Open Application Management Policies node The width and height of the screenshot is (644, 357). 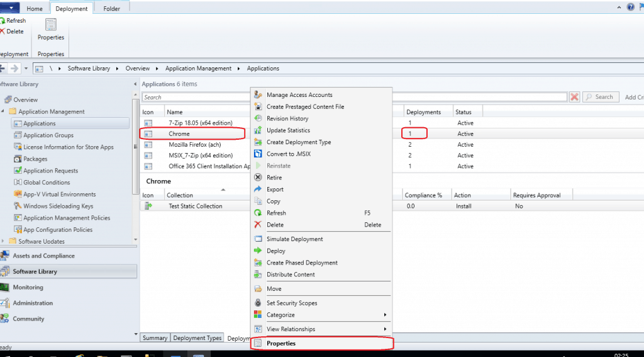coord(67,218)
